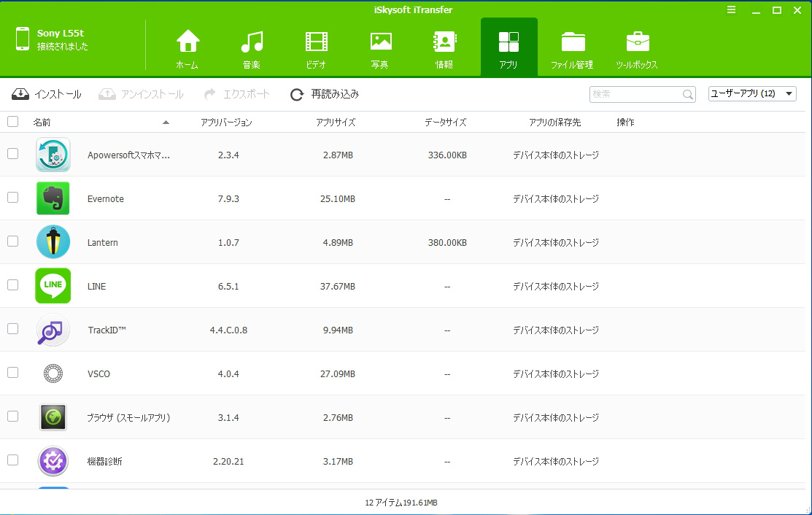Click the Lantern app name
The height and width of the screenshot is (515, 812).
point(103,243)
